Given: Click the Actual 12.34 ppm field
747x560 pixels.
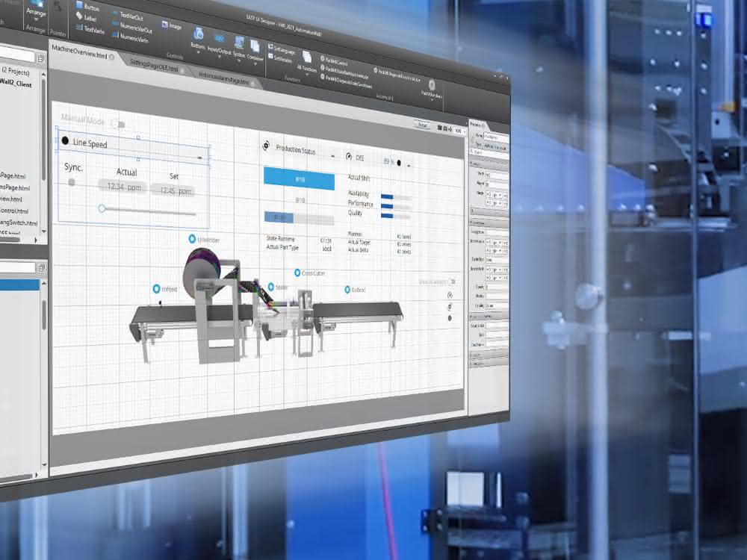Looking at the screenshot, I should (x=124, y=187).
